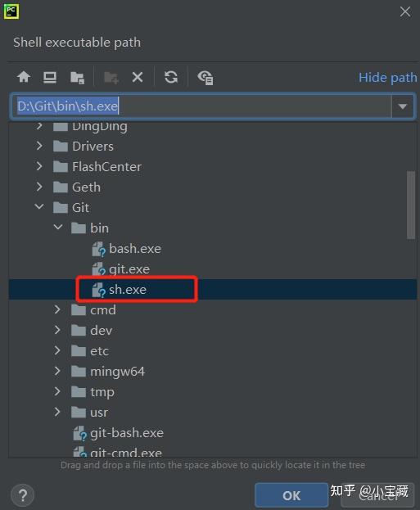Collapse the bin folder
The width and height of the screenshot is (420, 510).
click(58, 227)
